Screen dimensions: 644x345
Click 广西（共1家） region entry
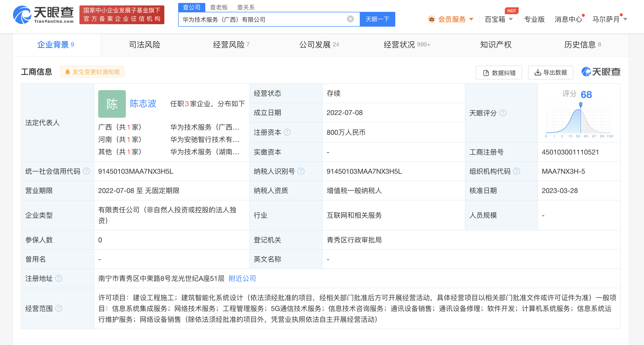pyautogui.click(x=120, y=127)
